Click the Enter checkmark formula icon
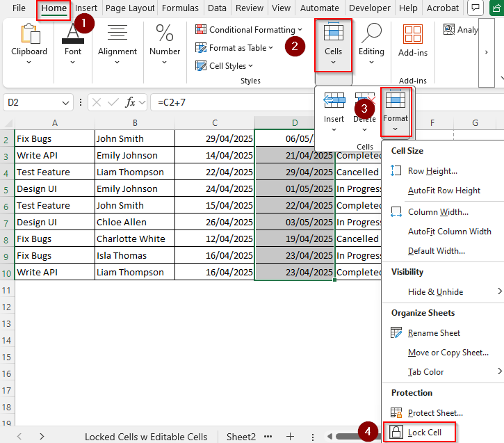Viewport: 504px width, 443px height. [113, 102]
